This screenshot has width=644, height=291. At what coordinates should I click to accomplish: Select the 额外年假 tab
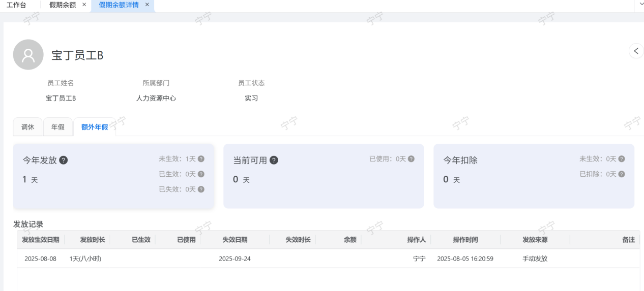pyautogui.click(x=95, y=127)
